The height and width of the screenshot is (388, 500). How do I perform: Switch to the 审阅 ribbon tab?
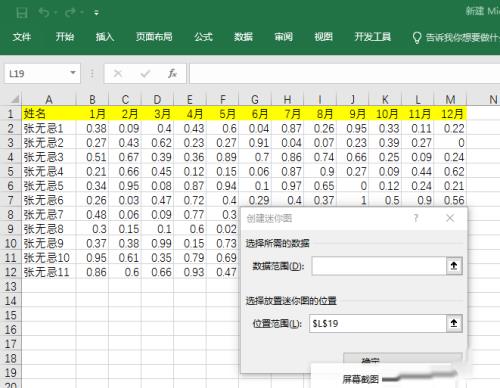[x=283, y=37]
